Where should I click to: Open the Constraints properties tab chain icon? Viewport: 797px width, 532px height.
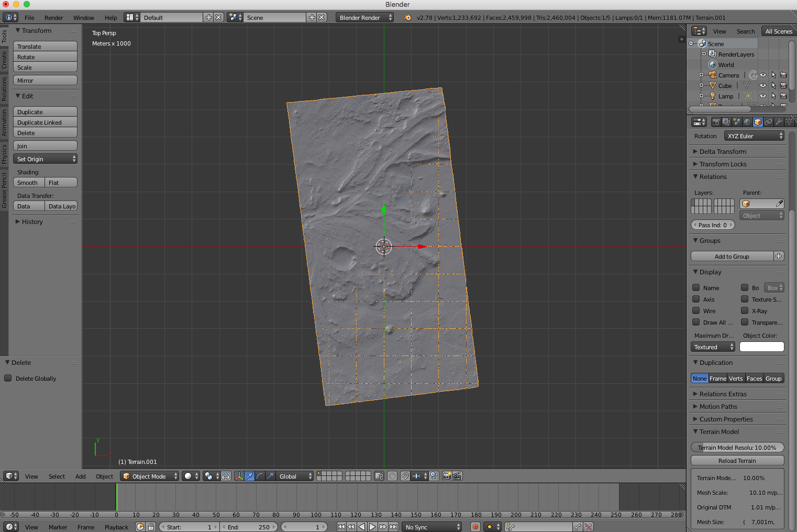click(768, 122)
